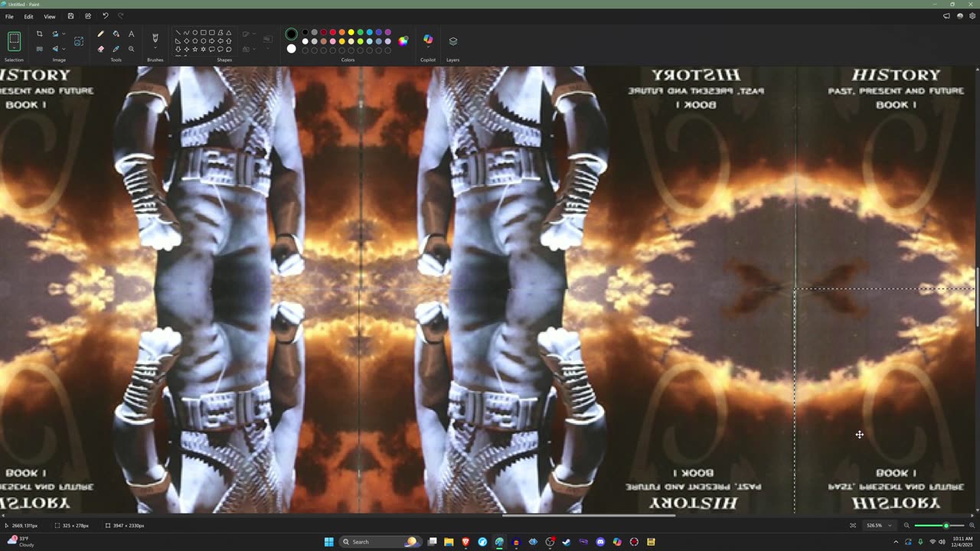Select the Oval shape
Screen dimensions: 980x551
[194, 33]
